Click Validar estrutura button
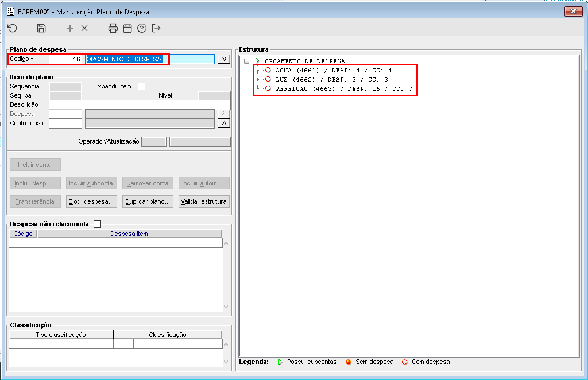 (204, 201)
